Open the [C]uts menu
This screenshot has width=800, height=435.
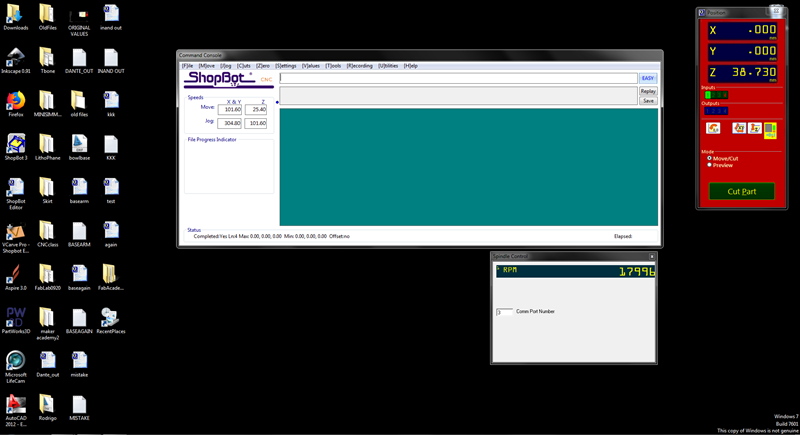click(x=243, y=66)
